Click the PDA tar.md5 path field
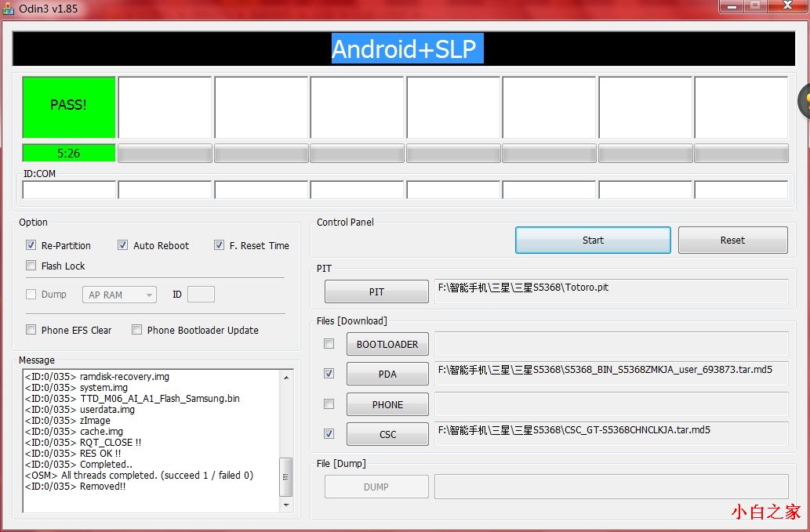 (612, 374)
